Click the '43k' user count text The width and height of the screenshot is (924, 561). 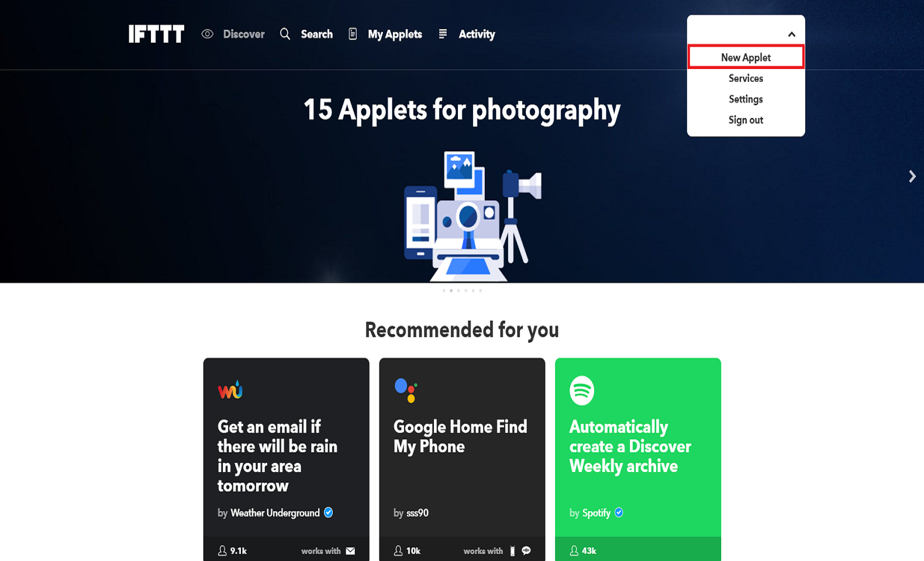tap(589, 550)
